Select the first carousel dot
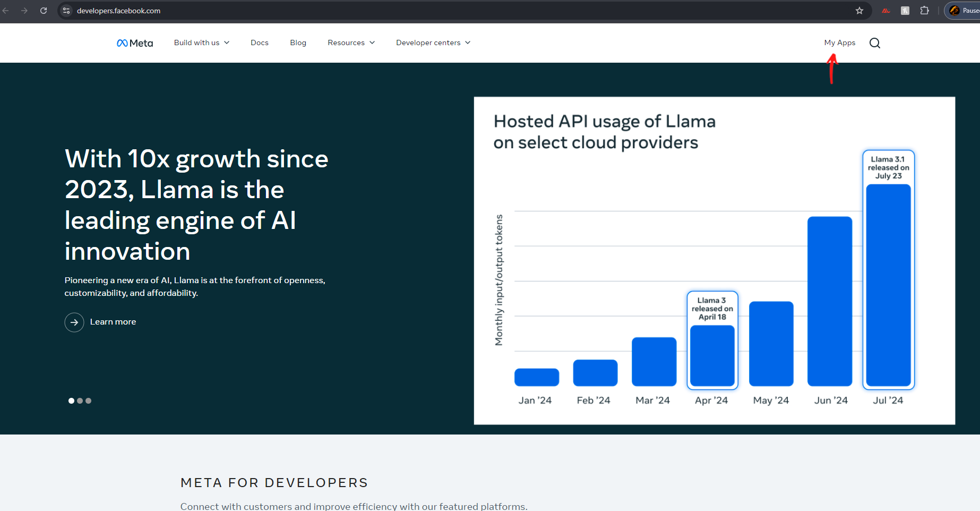 pos(71,401)
